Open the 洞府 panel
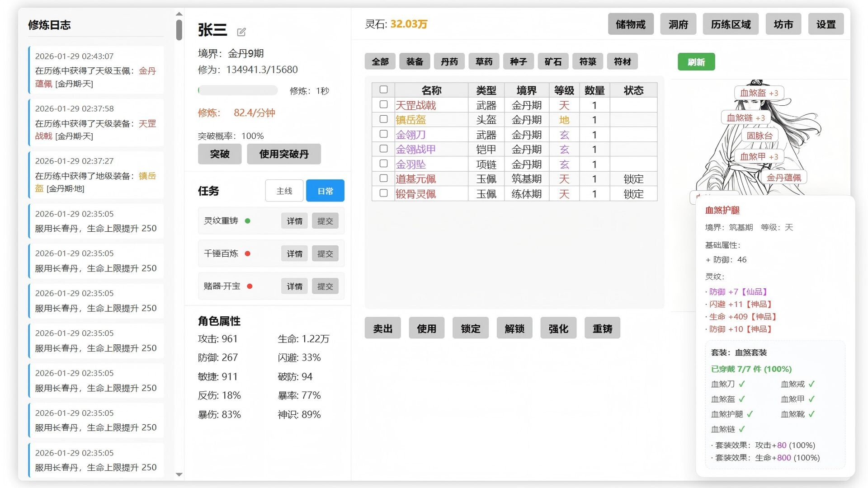 tap(678, 24)
